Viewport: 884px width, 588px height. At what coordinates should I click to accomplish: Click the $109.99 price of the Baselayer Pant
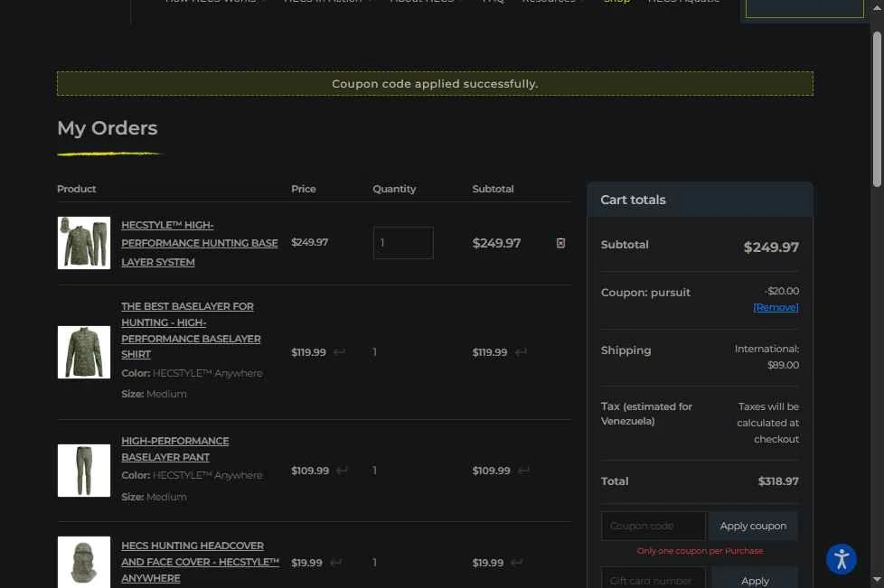[310, 471]
